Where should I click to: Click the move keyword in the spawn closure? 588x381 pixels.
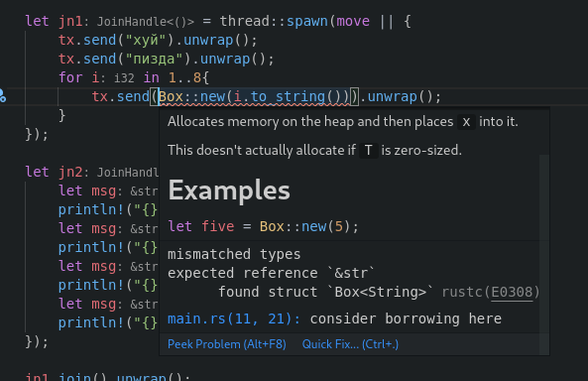[x=353, y=21]
